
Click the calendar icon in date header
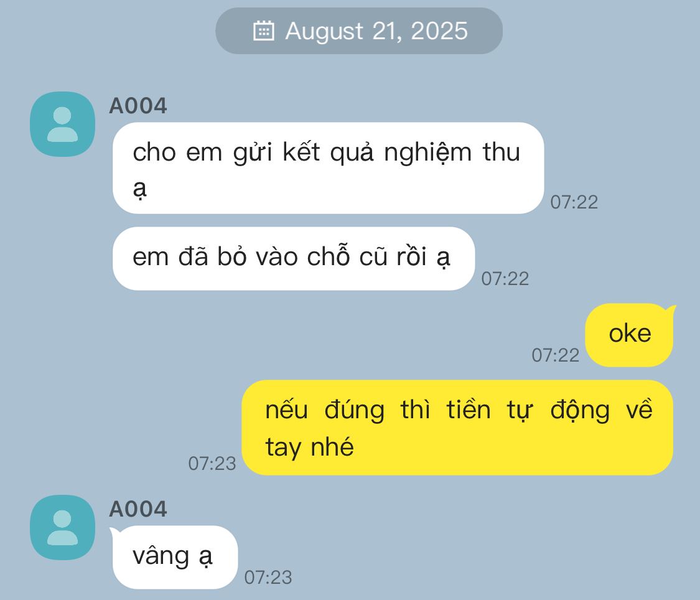263,30
